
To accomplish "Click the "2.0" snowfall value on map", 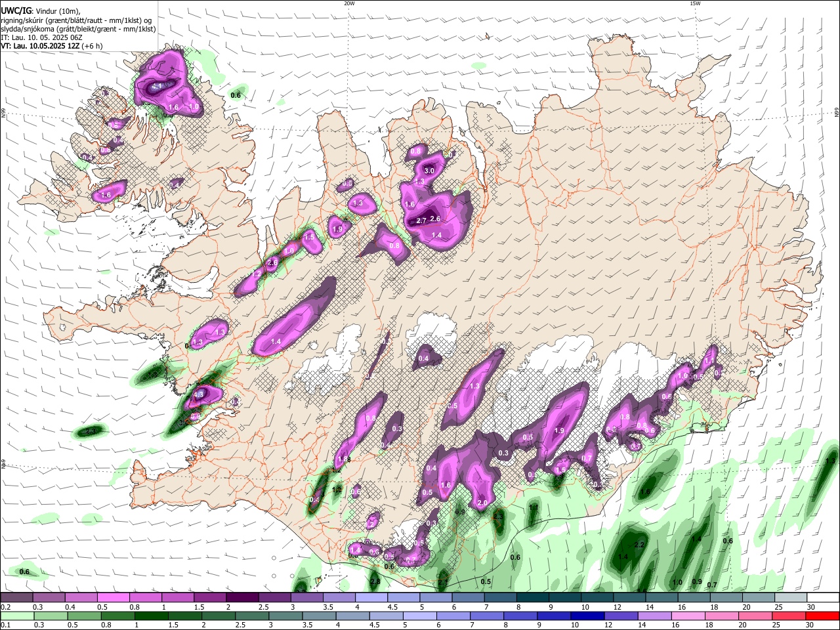I will [x=482, y=503].
